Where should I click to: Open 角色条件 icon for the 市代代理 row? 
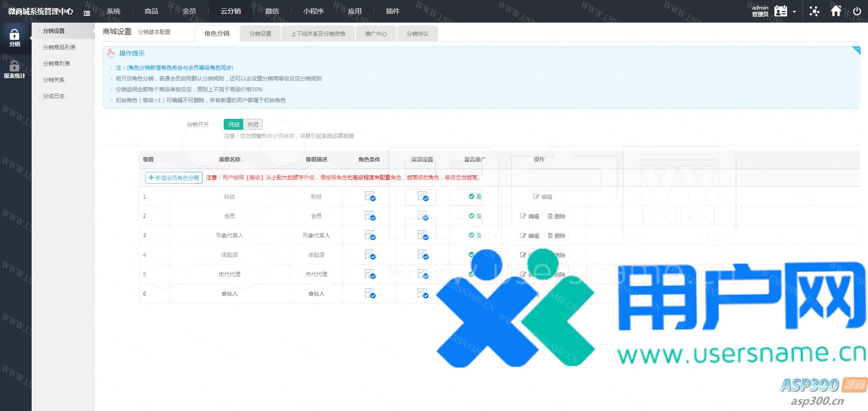click(370, 274)
